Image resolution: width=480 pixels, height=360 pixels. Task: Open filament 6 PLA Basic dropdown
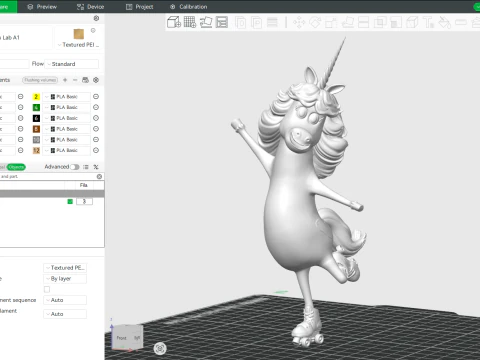click(x=67, y=118)
